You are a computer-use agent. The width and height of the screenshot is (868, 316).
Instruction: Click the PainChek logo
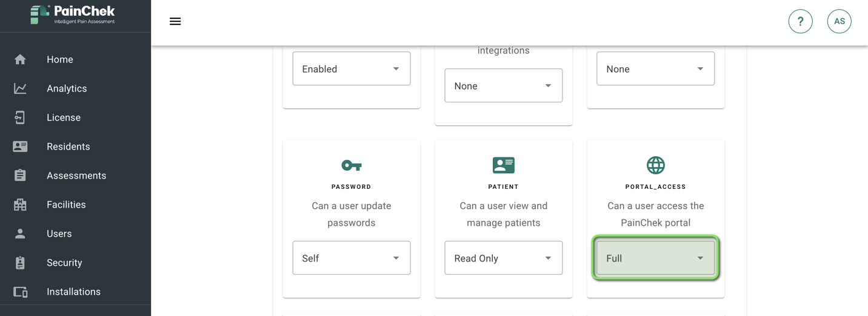[73, 15]
